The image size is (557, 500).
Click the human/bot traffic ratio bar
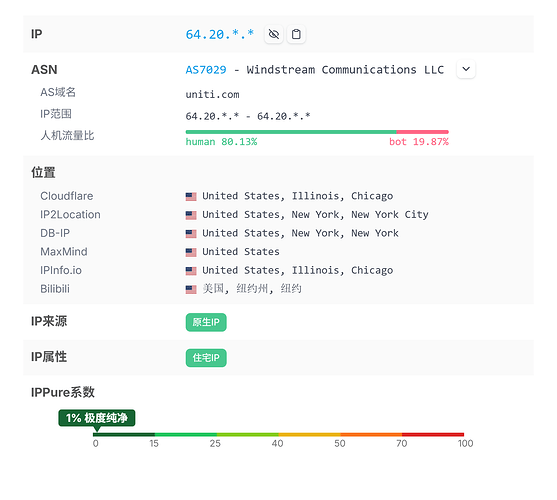pos(317,132)
